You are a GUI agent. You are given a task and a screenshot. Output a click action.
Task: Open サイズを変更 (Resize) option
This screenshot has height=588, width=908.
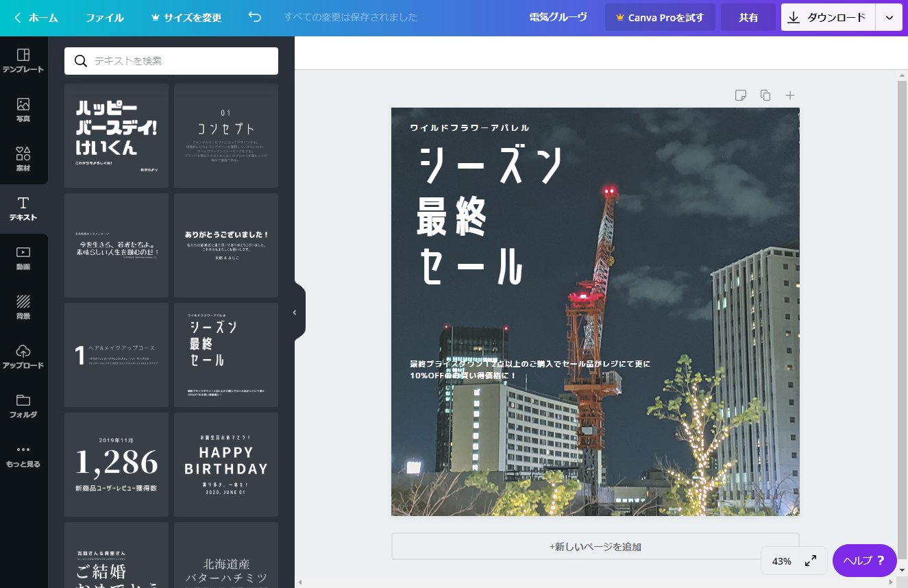(186, 18)
